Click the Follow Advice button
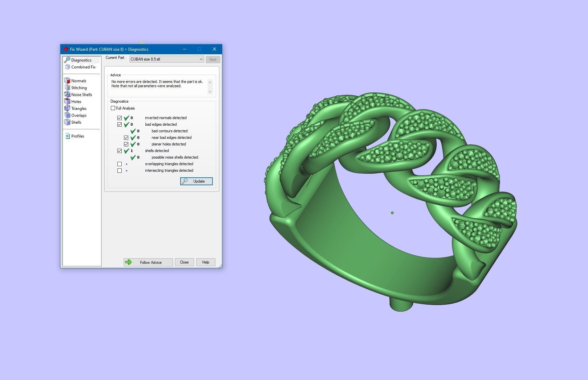Screen dimensions: 588x380 [148, 262]
